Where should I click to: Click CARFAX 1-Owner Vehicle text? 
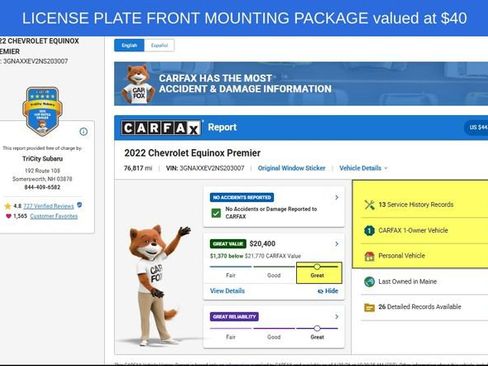click(x=413, y=230)
